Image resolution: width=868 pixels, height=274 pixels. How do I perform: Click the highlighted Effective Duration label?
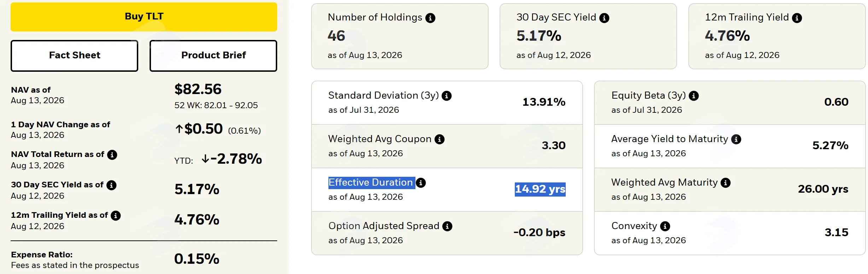click(x=371, y=183)
